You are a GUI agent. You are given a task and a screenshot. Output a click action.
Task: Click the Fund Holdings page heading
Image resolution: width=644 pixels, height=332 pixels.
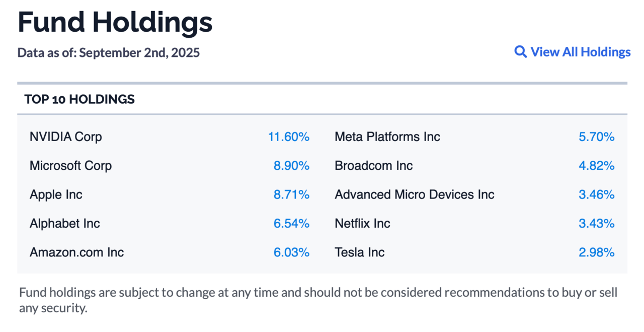click(115, 23)
